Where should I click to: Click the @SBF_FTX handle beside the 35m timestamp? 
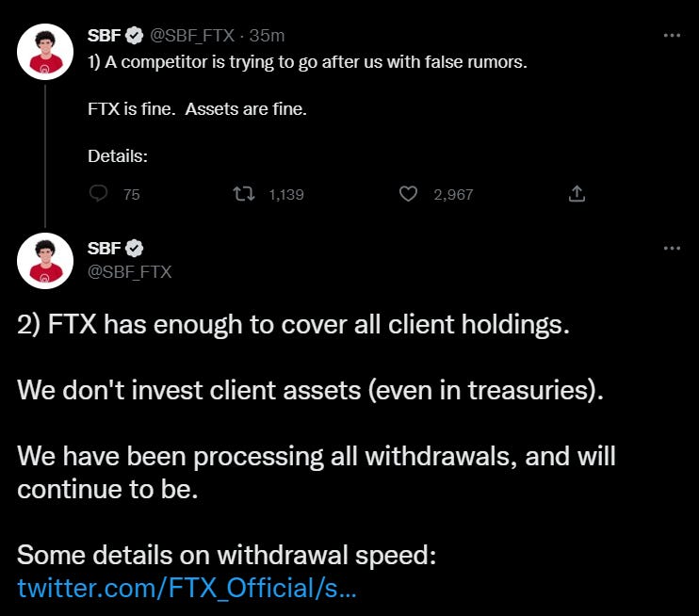192,36
